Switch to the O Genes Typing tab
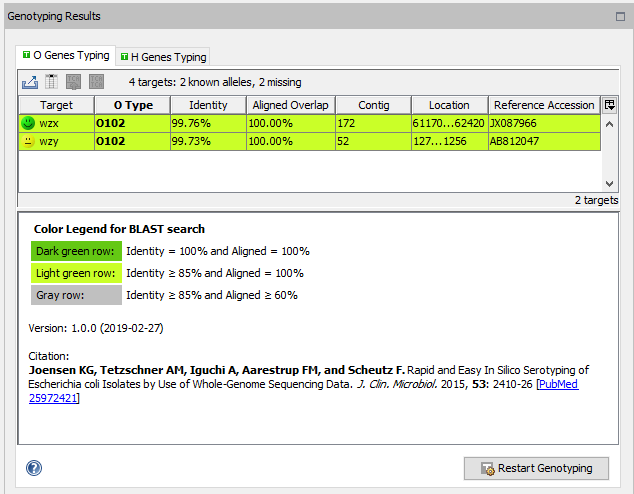 pyautogui.click(x=66, y=56)
